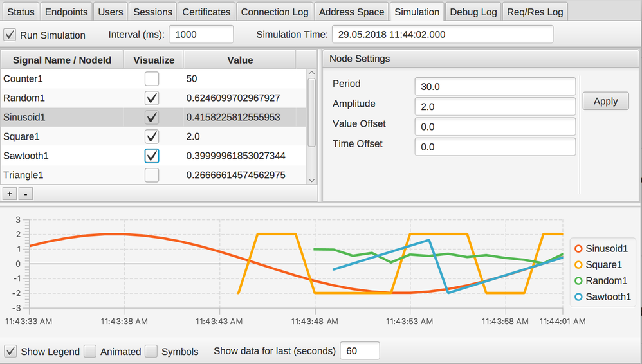This screenshot has height=364, width=642.
Task: Sort by Signal Name / NodeId column
Action: pos(62,60)
